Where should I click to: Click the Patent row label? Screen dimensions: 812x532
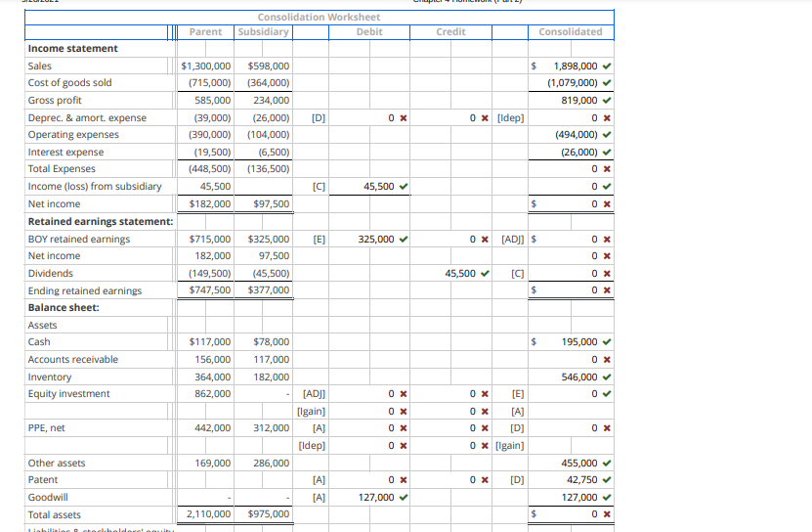[43, 479]
